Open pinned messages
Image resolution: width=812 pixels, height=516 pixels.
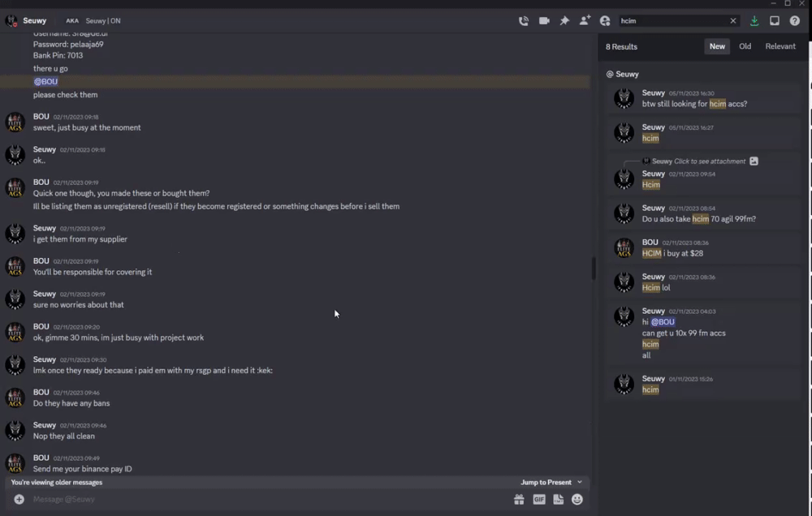point(564,21)
